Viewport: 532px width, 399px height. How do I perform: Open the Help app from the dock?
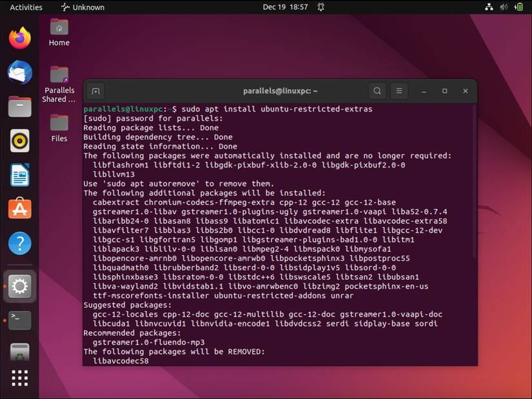coord(19,243)
